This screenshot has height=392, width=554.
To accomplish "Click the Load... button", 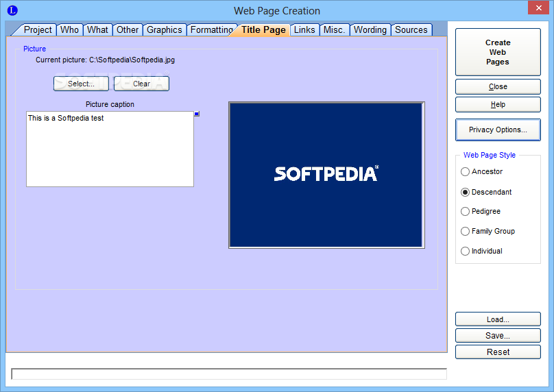I will tap(498, 319).
